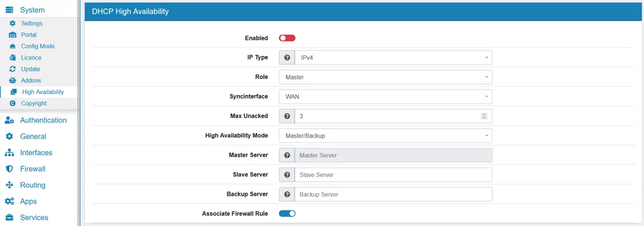Open the IP Type dropdown

click(393, 57)
